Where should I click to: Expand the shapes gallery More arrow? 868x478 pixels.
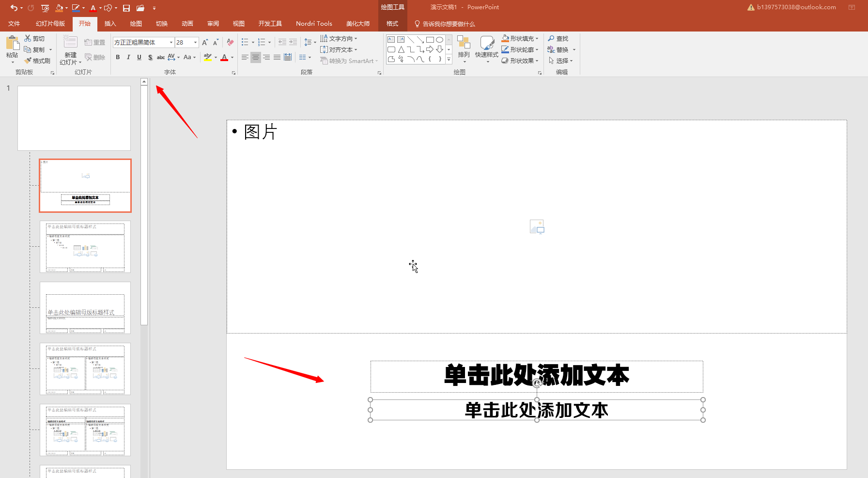tap(449, 59)
